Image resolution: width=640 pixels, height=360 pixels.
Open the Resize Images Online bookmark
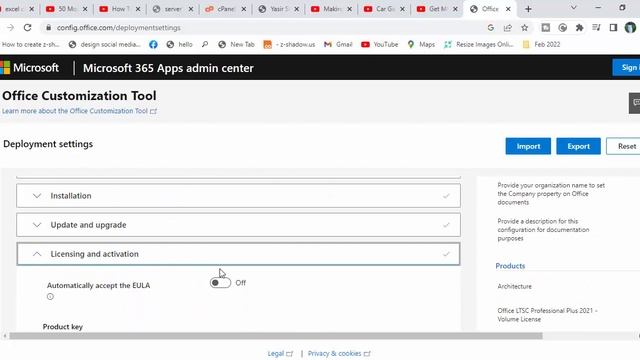tap(479, 44)
